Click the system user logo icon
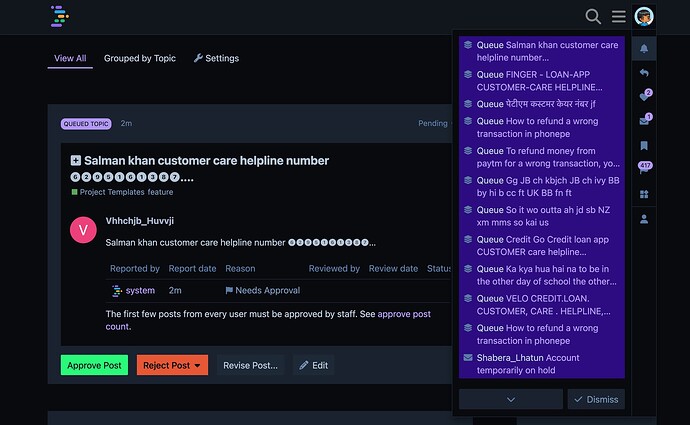The height and width of the screenshot is (425, 690). point(116,290)
